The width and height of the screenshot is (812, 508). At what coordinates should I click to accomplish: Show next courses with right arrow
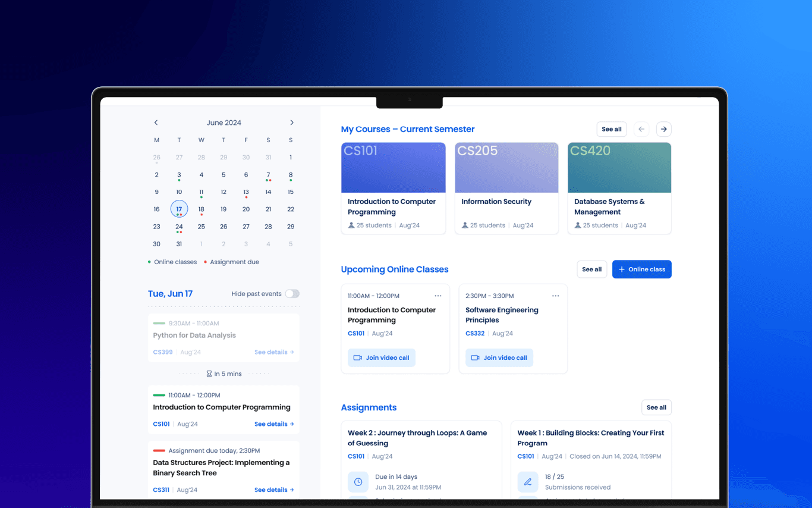click(x=664, y=129)
